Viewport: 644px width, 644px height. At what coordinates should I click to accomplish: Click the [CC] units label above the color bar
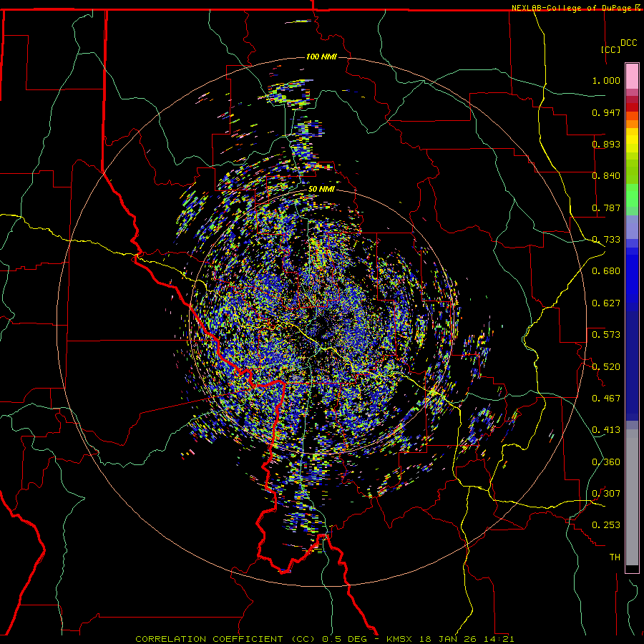point(610,49)
